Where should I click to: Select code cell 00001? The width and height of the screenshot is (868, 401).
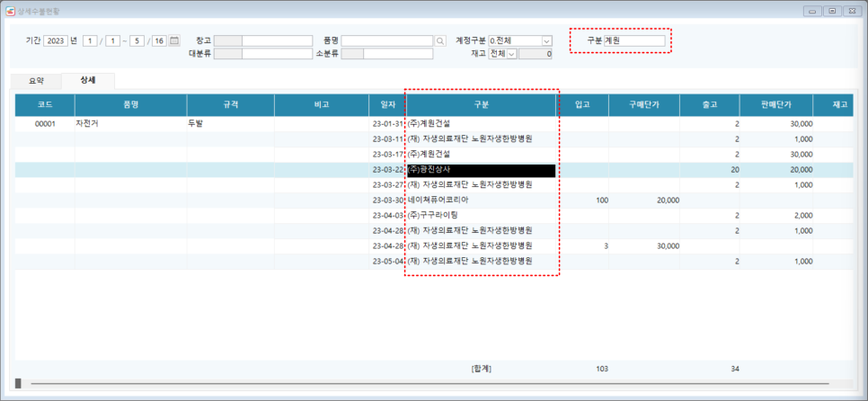pos(45,124)
